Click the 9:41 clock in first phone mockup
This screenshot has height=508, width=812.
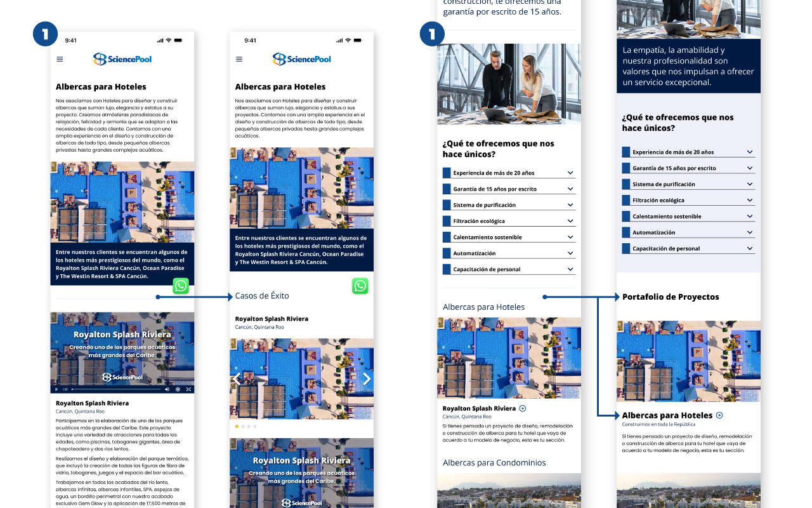[71, 40]
